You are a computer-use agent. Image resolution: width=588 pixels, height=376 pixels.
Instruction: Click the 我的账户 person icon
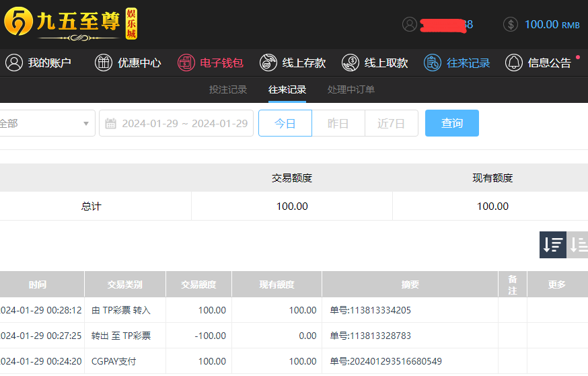coord(14,63)
